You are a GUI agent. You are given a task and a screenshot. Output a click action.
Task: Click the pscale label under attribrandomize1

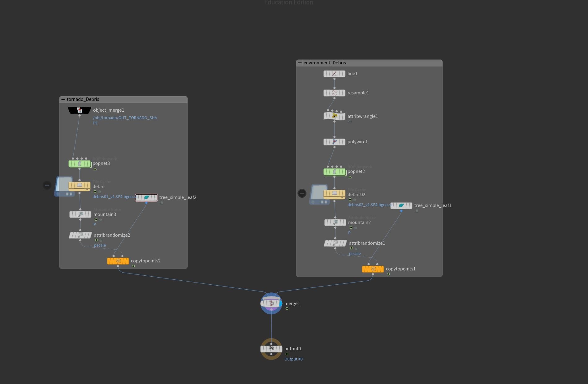355,254
